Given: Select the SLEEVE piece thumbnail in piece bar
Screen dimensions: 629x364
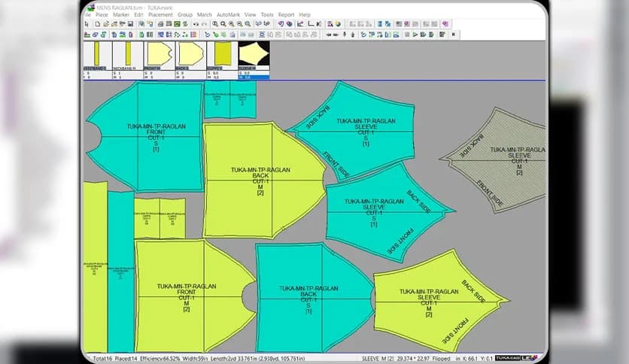Looking at the screenshot, I should tap(254, 55).
